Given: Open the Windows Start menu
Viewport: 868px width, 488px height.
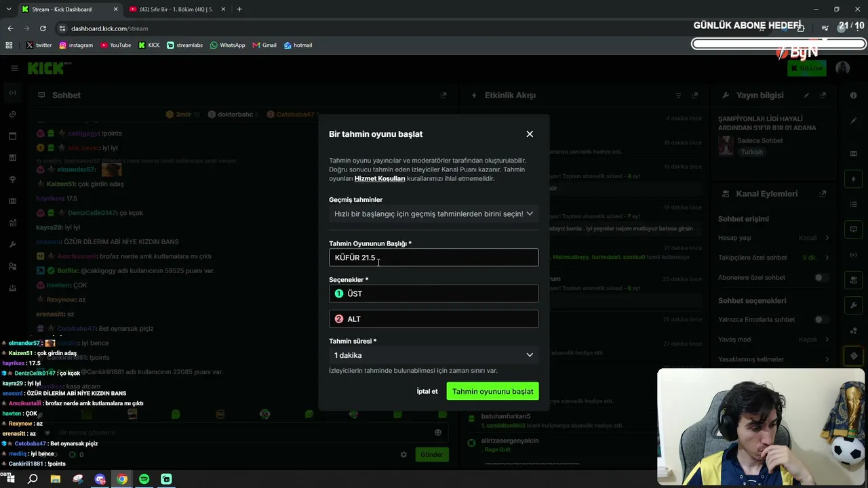Looking at the screenshot, I should 9,479.
